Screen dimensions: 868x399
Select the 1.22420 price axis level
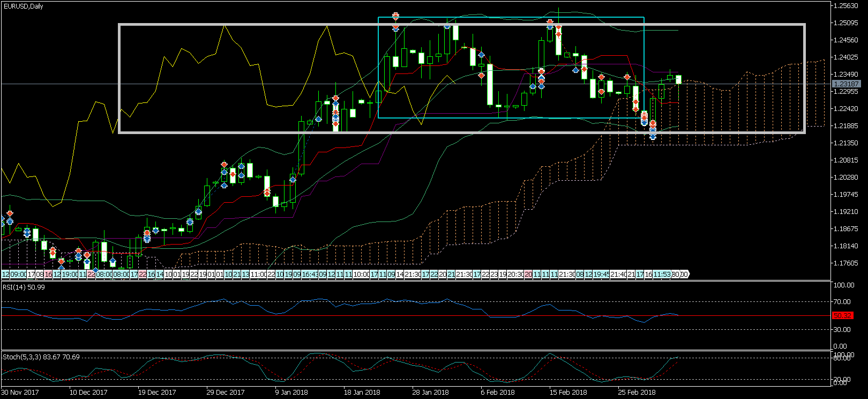(x=847, y=109)
